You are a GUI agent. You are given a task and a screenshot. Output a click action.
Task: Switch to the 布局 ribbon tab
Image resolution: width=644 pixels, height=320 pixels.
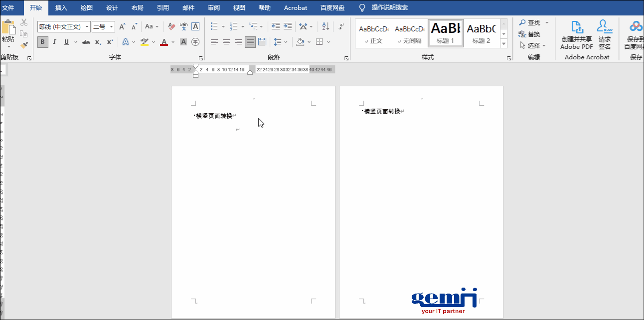pyautogui.click(x=137, y=7)
